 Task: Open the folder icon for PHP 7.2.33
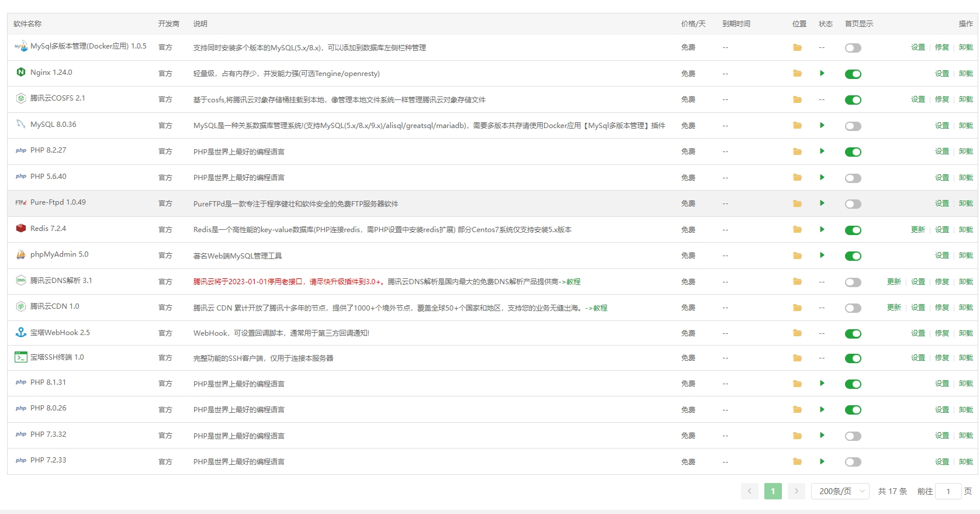(797, 462)
